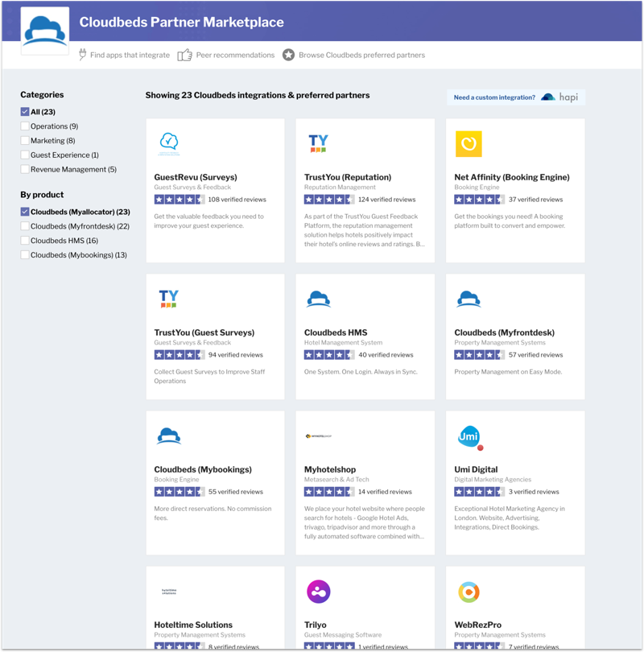Open the TrustYou (Reputation) TY logo

click(319, 143)
